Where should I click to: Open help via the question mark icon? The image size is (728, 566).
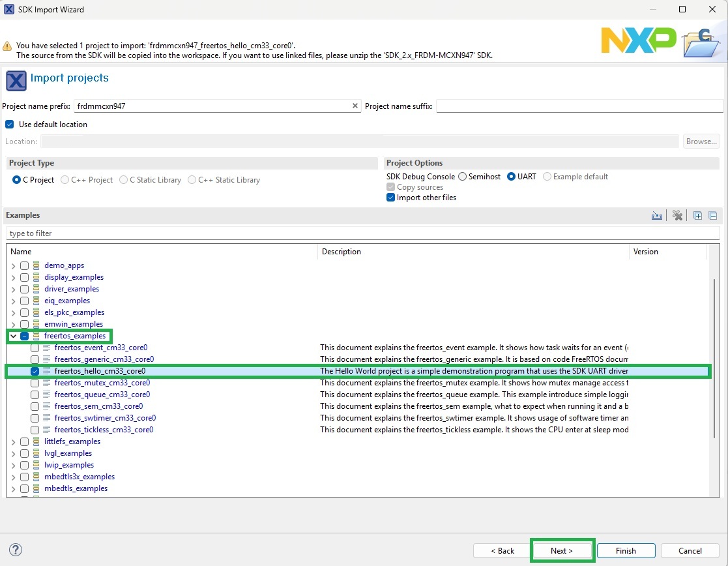15,550
